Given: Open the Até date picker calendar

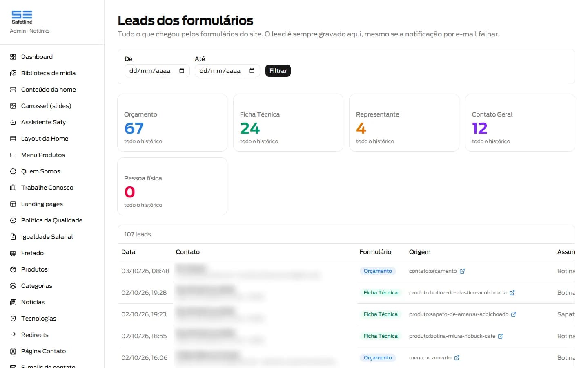Looking at the screenshot, I should tap(252, 71).
